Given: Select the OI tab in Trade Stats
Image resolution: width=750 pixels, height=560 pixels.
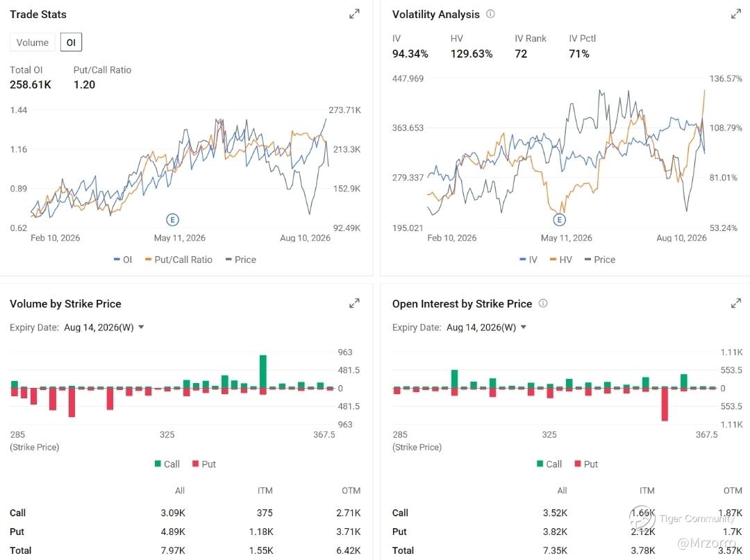Looking at the screenshot, I should [72, 42].
